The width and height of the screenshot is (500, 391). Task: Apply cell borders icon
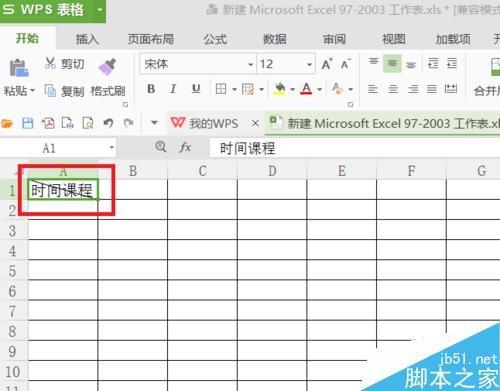[221, 89]
